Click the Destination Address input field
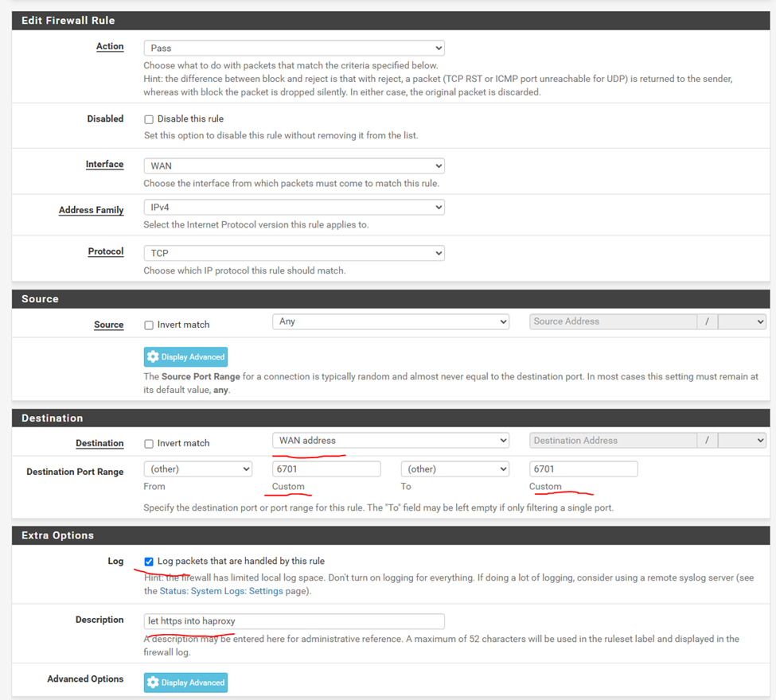The image size is (776, 700). tap(613, 440)
